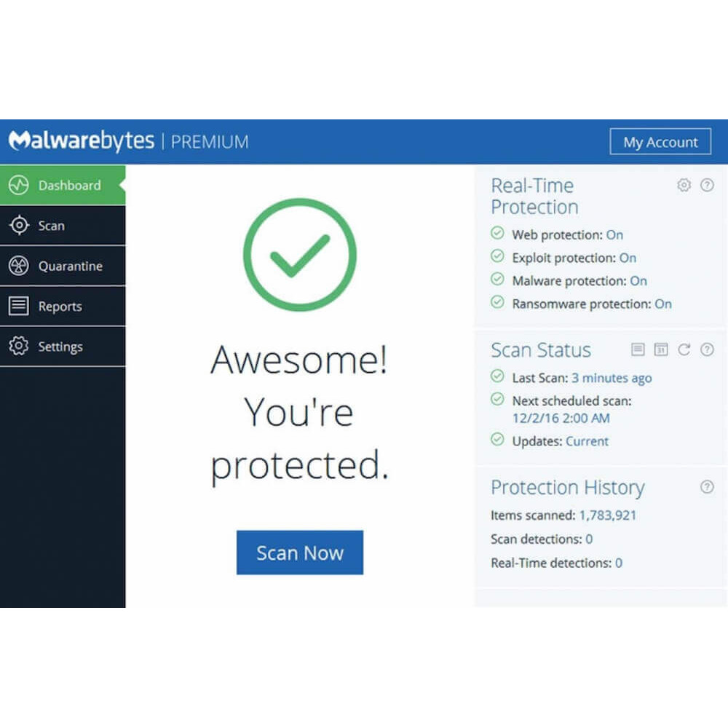View Real-Time detections count
Image resolution: width=728 pixels, height=728 pixels.
click(x=618, y=563)
